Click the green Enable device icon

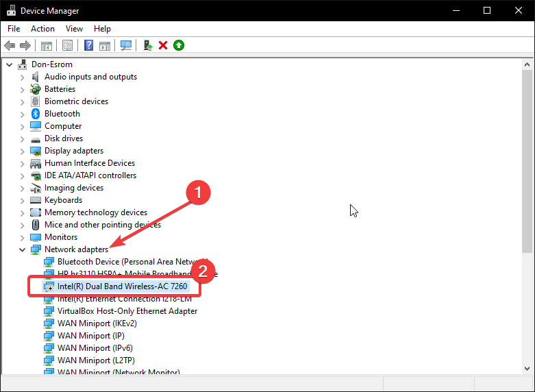tap(178, 45)
